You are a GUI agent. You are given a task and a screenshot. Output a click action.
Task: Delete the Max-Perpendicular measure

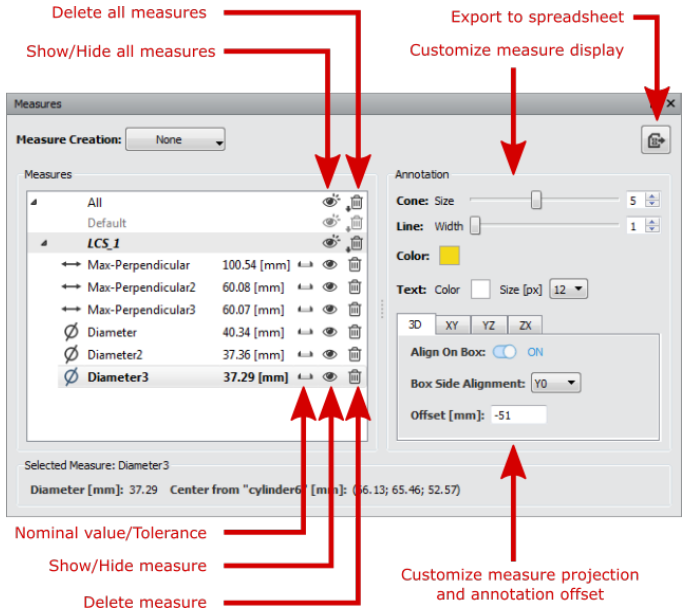pos(355,265)
